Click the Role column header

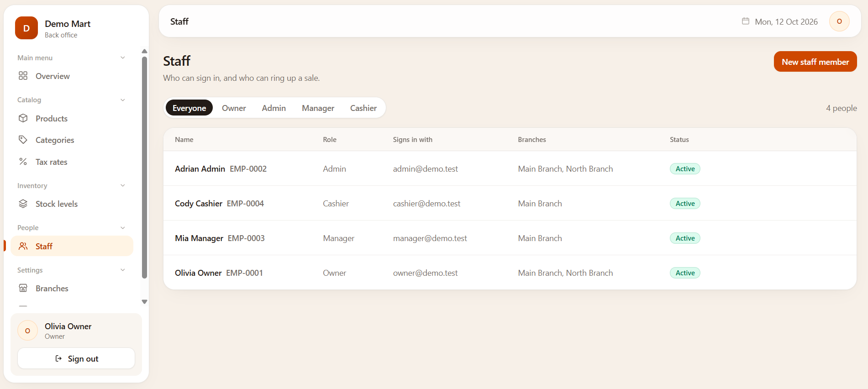(x=330, y=140)
